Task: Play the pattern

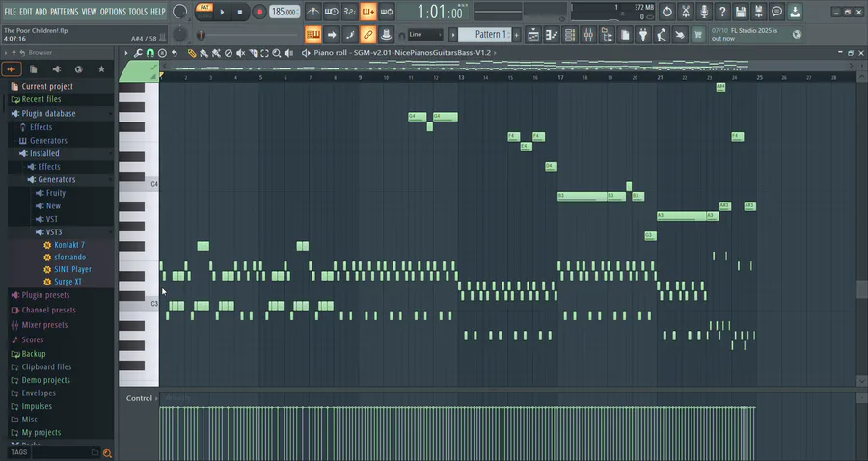Action: click(x=222, y=11)
